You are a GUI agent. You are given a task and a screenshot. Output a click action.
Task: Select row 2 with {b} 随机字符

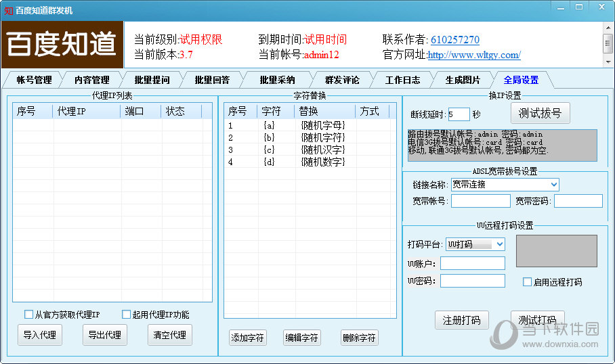click(x=310, y=137)
